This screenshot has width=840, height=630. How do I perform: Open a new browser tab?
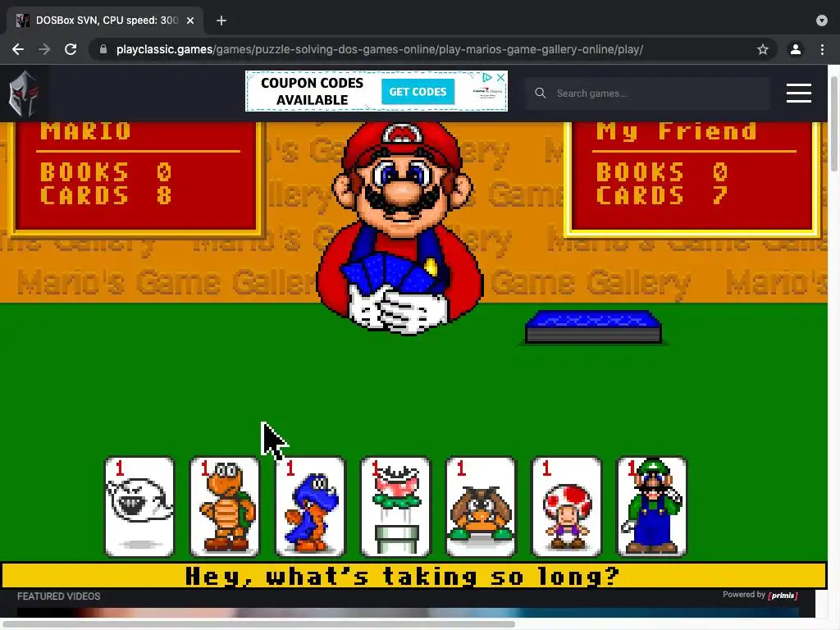(221, 21)
